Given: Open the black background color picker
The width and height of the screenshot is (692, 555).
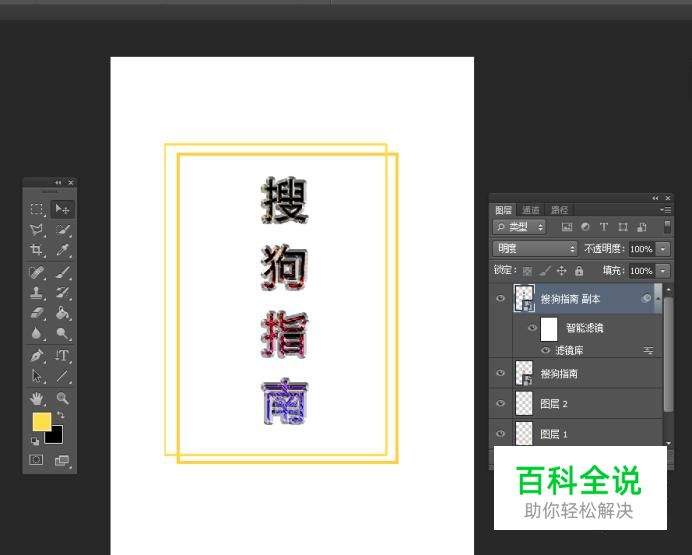Looking at the screenshot, I should pos(56,436).
